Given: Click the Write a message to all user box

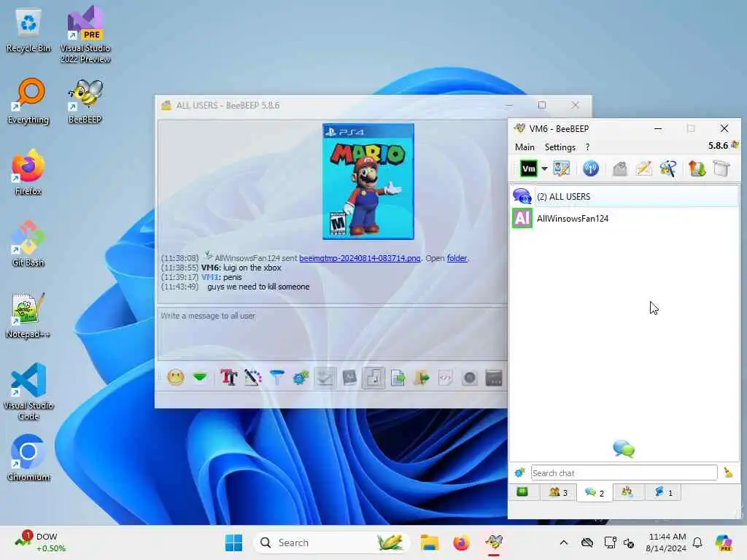Looking at the screenshot, I should [x=332, y=332].
